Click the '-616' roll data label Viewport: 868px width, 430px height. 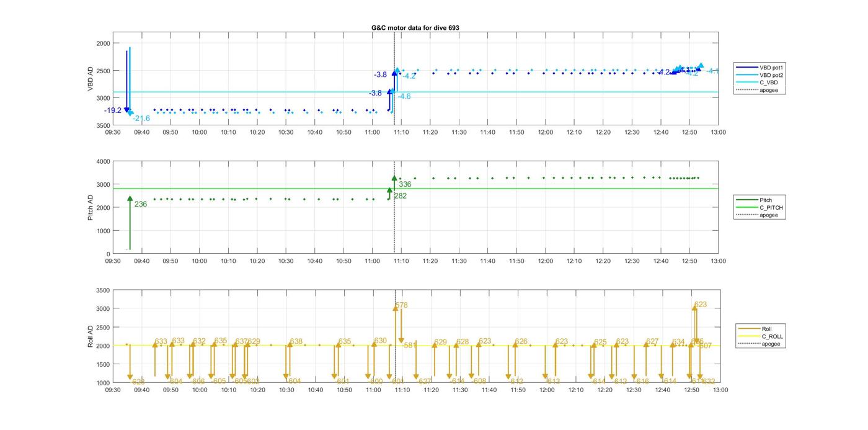coord(642,382)
